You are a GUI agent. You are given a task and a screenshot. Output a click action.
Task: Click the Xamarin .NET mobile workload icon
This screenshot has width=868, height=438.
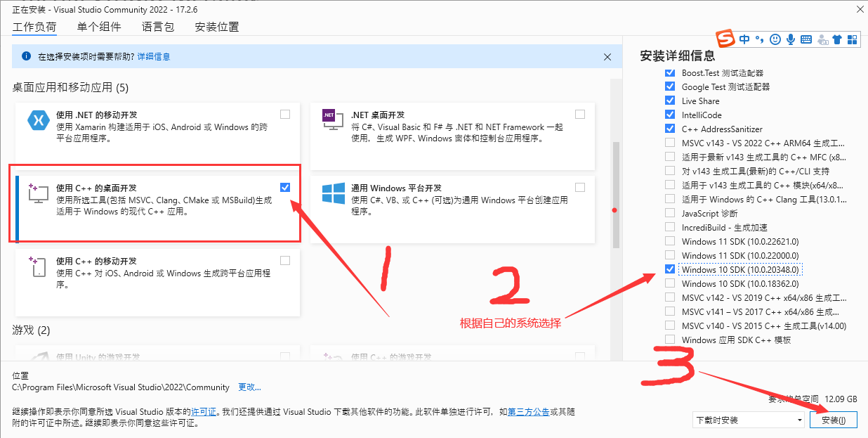pos(37,120)
